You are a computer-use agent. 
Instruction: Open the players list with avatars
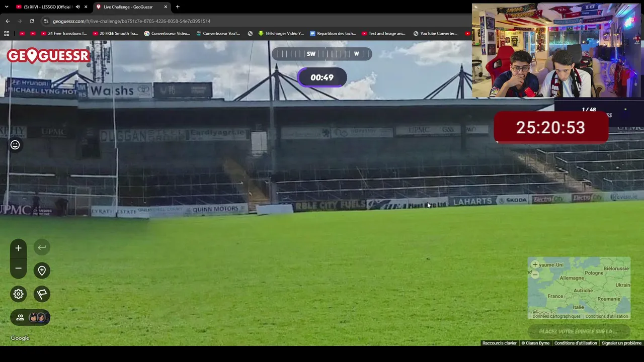pyautogui.click(x=30, y=317)
